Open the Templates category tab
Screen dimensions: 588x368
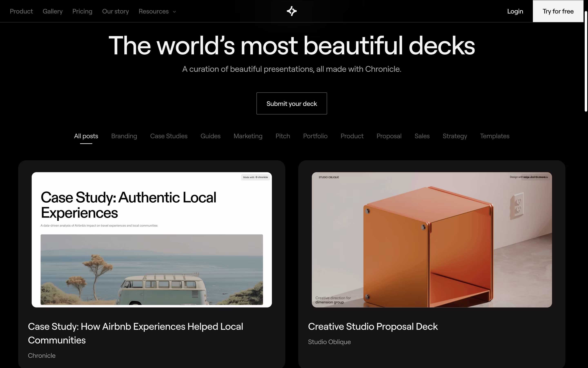click(x=495, y=136)
